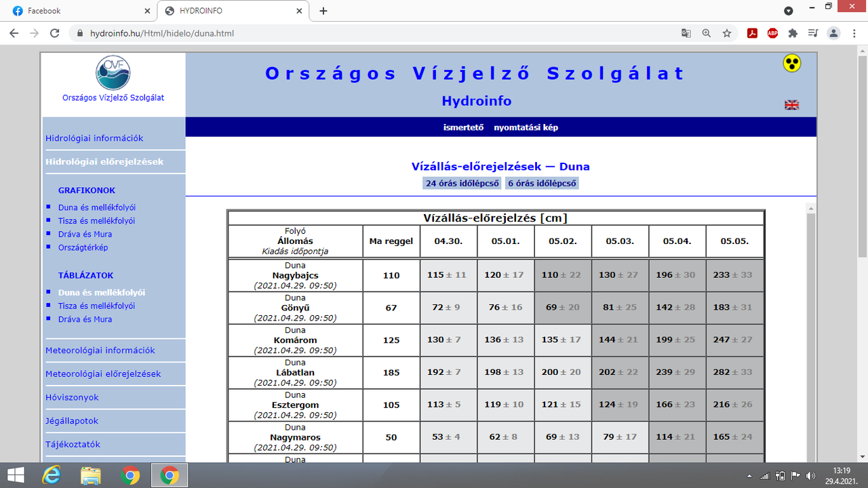Click the yellow accessibility icon
Screen dimensions: 868x488
pos(792,64)
